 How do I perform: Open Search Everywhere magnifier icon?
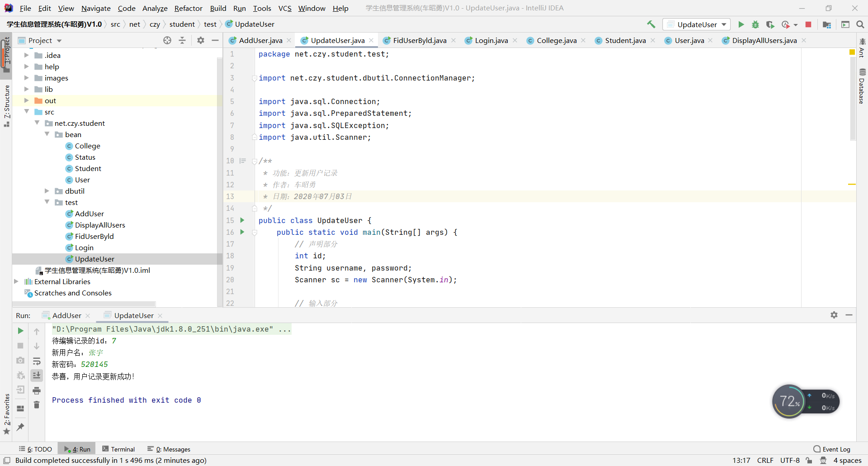coord(860,24)
